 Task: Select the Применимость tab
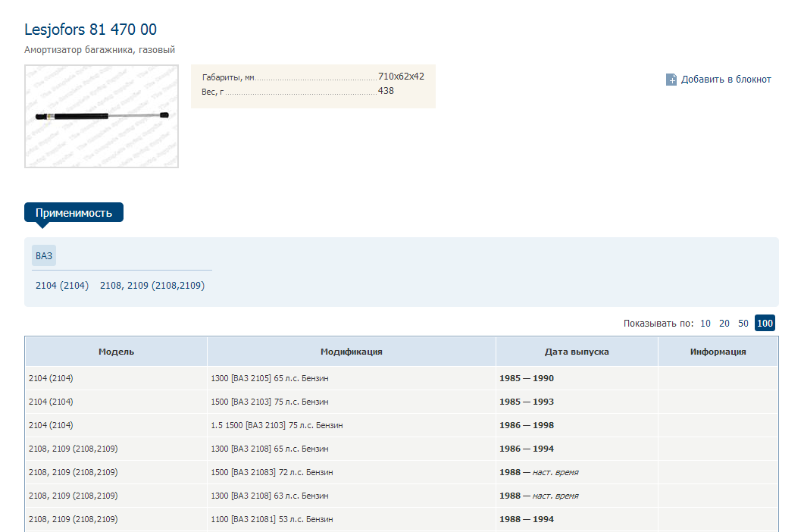(74, 212)
